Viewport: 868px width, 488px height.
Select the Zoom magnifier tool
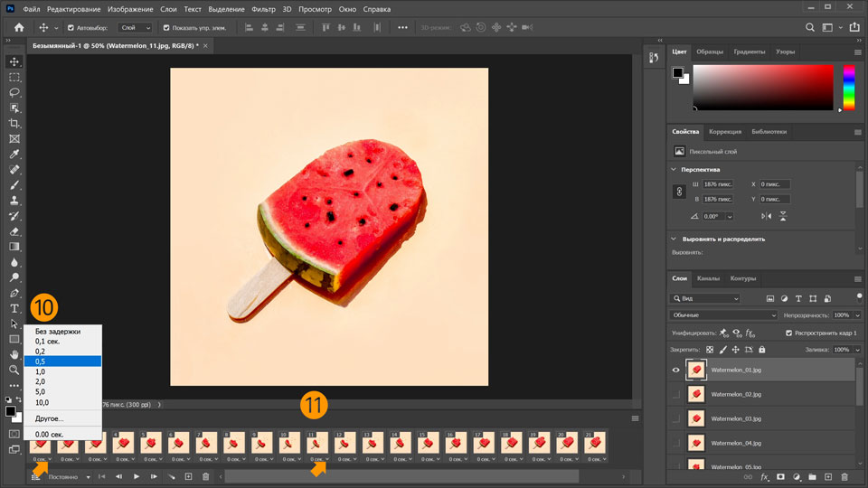14,370
